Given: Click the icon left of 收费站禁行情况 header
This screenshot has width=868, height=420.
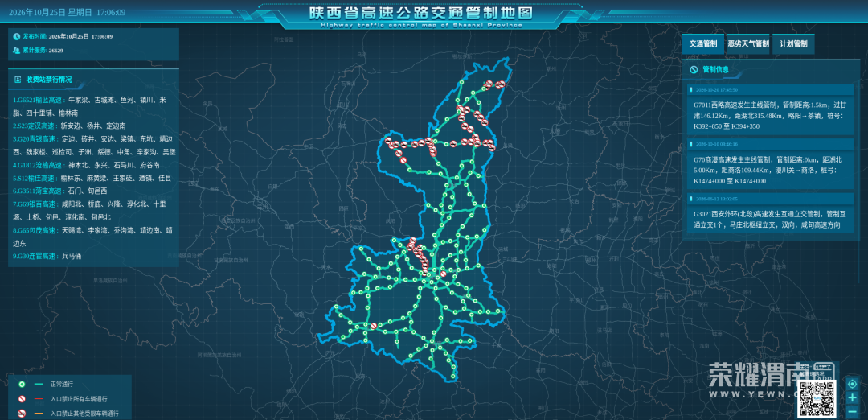Looking at the screenshot, I should (x=18, y=80).
